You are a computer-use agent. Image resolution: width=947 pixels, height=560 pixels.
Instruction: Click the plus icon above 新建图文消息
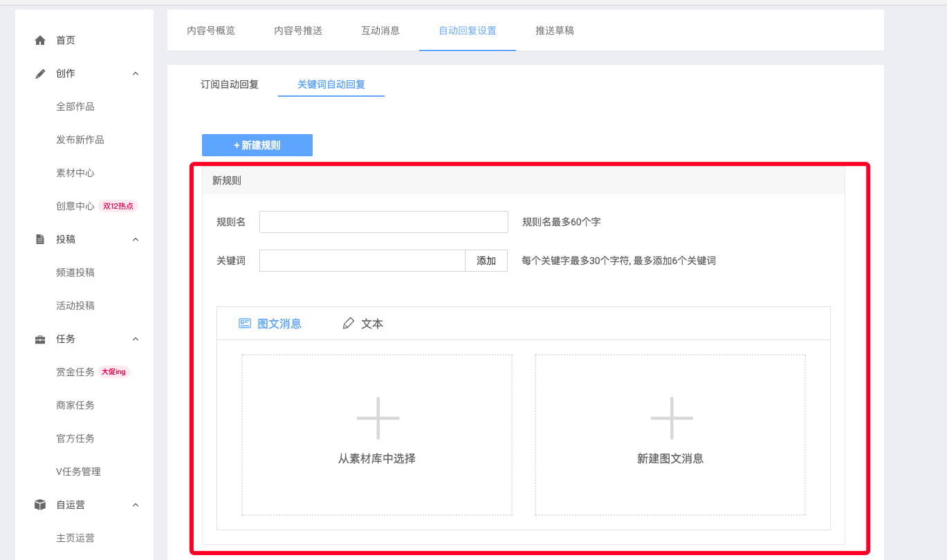[671, 418]
